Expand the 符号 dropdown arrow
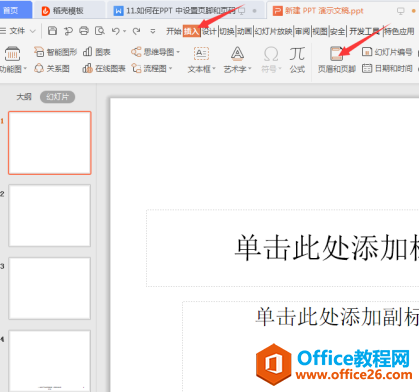The height and width of the screenshot is (392, 419). [x=280, y=69]
